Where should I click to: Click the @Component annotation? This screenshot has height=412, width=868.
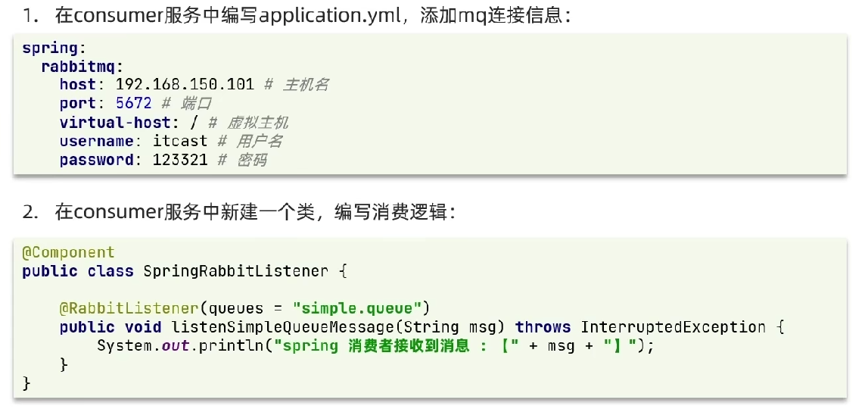point(68,252)
